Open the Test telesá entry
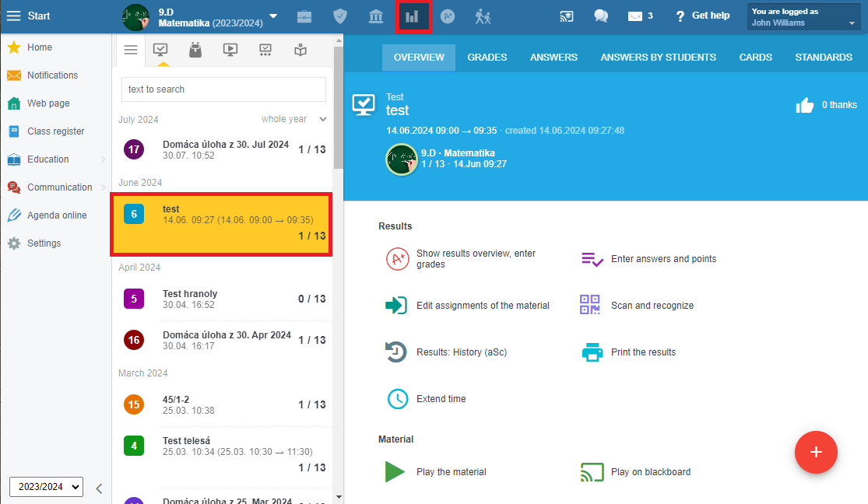The height and width of the screenshot is (504, 868). pyautogui.click(x=222, y=453)
